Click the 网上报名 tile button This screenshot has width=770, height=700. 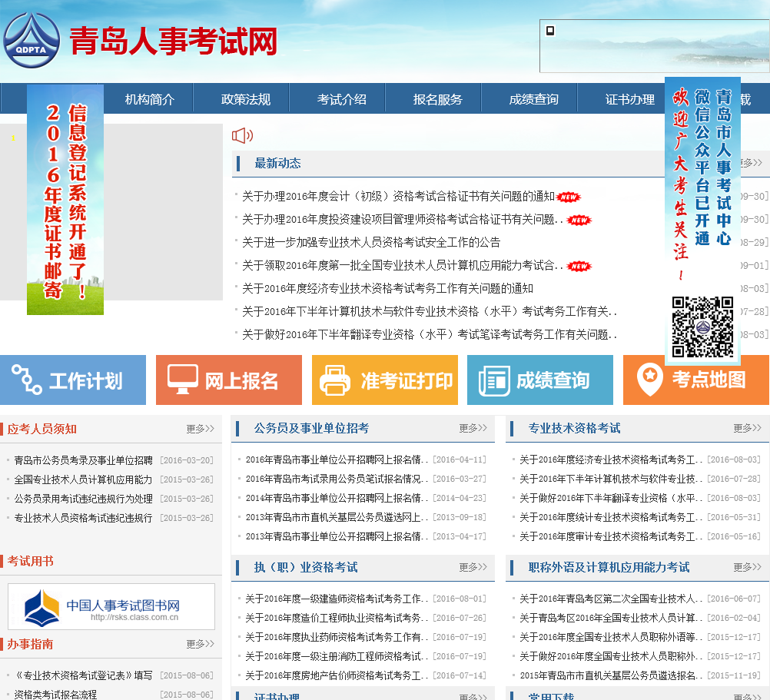pyautogui.click(x=229, y=380)
